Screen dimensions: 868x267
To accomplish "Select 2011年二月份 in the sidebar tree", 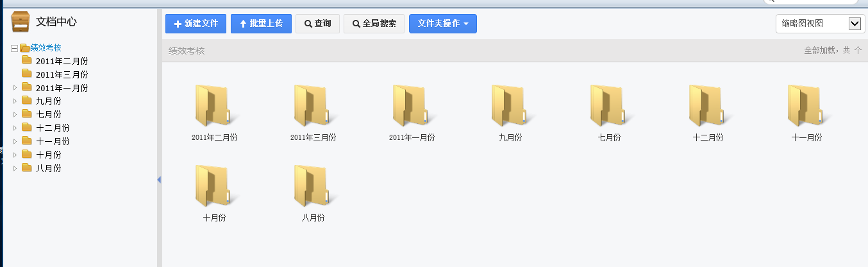I will pyautogui.click(x=62, y=61).
